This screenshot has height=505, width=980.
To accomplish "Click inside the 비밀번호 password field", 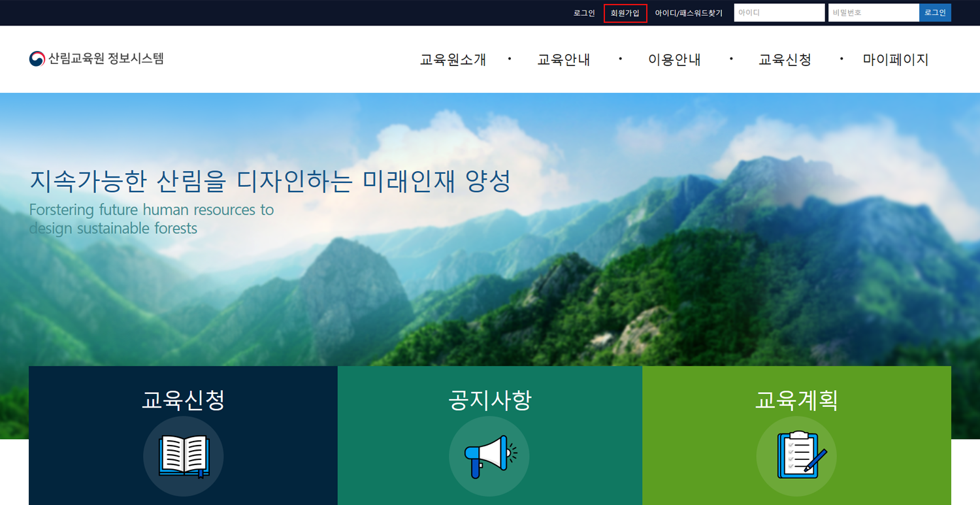I will tap(873, 12).
